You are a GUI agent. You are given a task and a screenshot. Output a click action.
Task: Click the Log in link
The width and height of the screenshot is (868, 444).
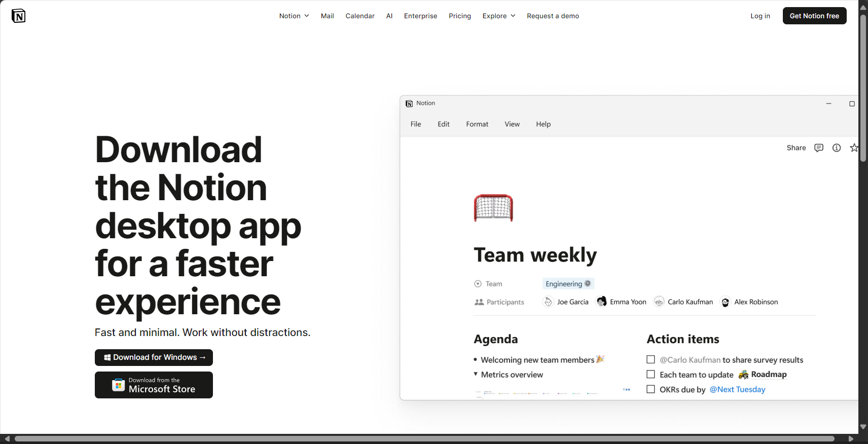(760, 16)
